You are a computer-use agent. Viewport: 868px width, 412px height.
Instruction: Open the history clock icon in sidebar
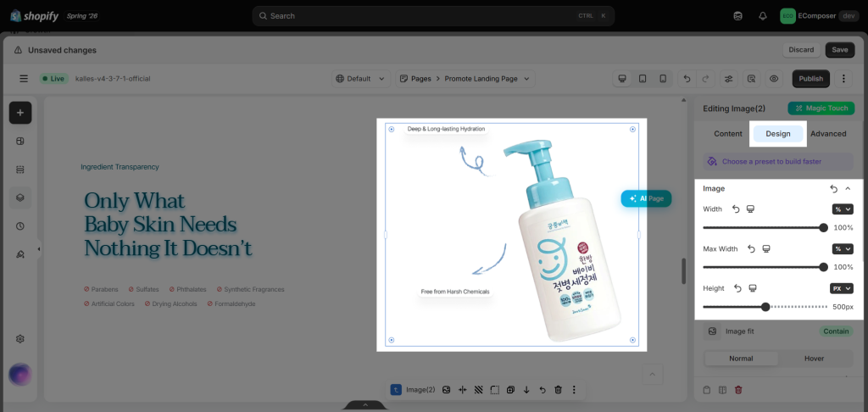click(20, 226)
